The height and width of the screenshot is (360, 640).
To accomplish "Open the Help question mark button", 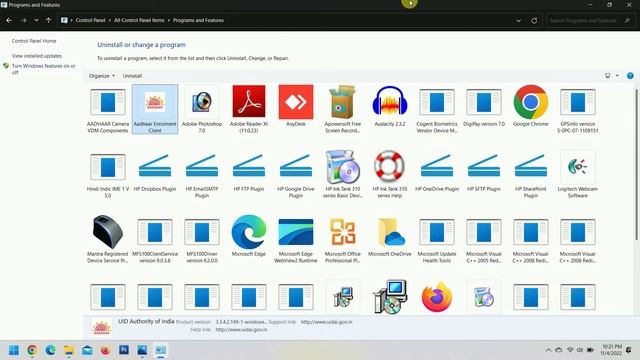I will pos(630,76).
